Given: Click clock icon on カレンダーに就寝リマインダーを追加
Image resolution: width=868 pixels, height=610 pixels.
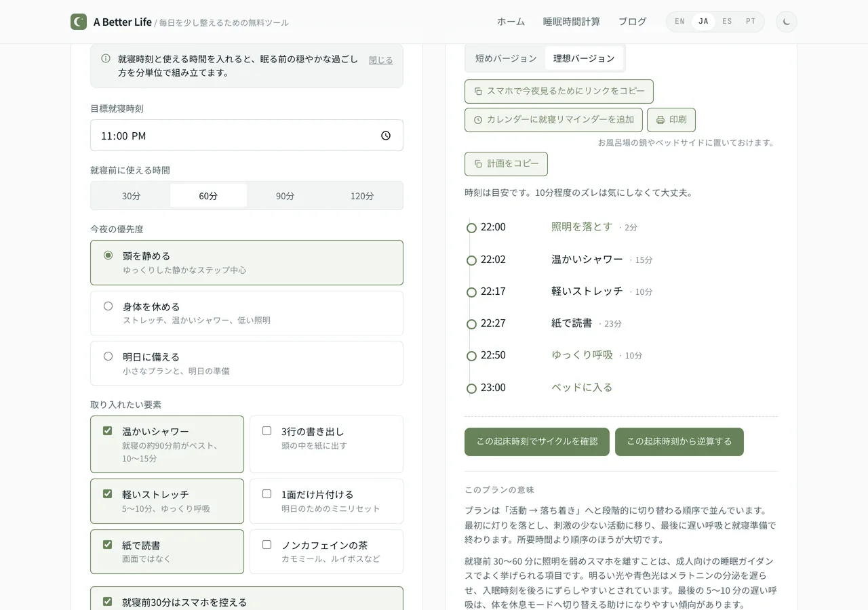Looking at the screenshot, I should [x=478, y=120].
